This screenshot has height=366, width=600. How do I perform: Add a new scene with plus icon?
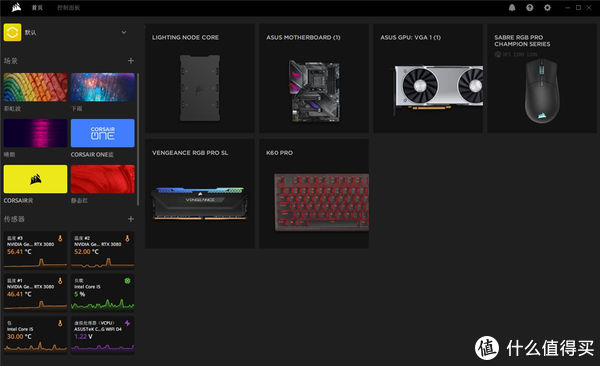tap(131, 60)
